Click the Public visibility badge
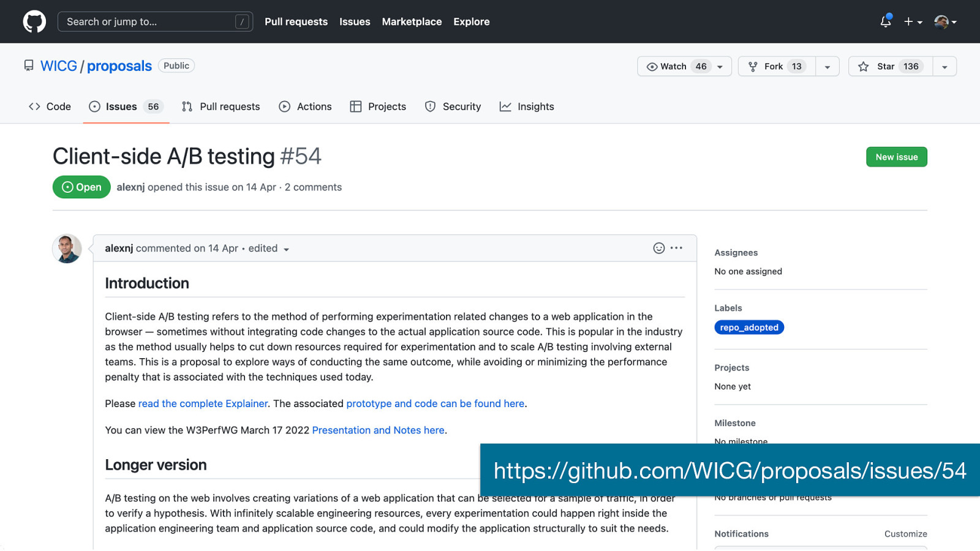980x551 pixels. pos(176,66)
